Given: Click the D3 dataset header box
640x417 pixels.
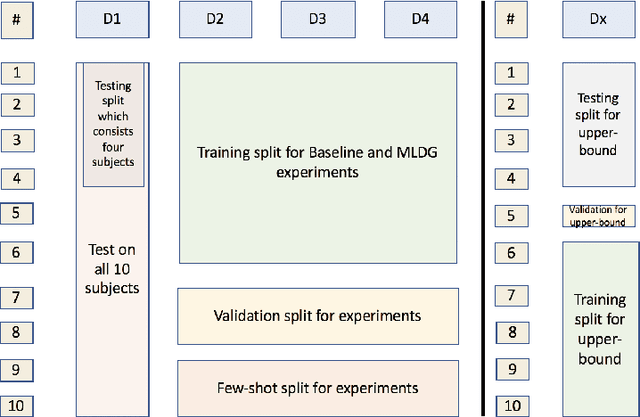Looking at the screenshot, I should [317, 19].
